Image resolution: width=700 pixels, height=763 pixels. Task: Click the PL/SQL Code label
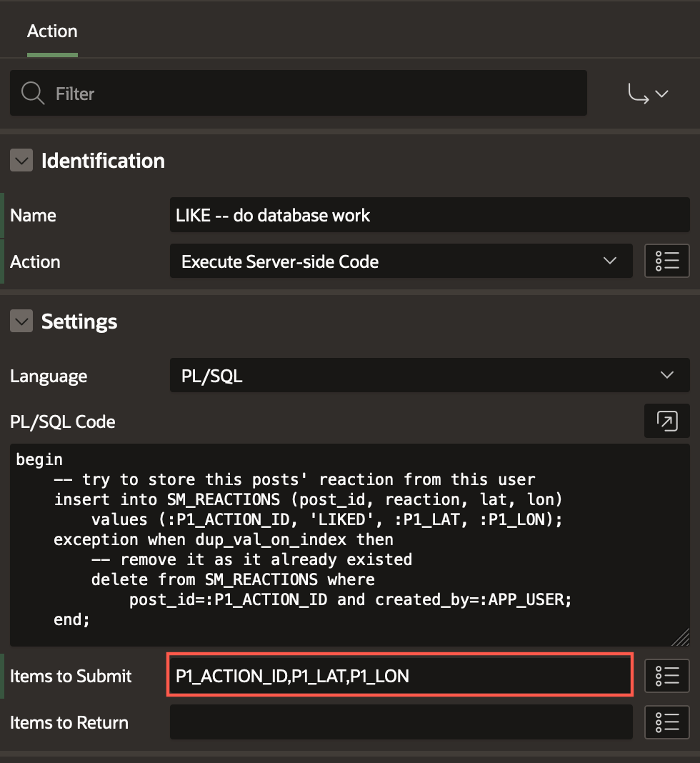62,422
